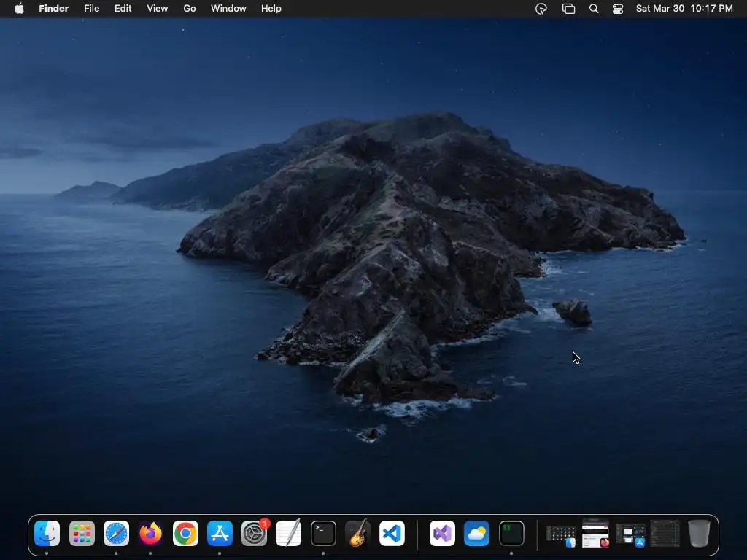The height and width of the screenshot is (560, 747).
Task: Open System Settings with the badge
Action: pos(255,533)
